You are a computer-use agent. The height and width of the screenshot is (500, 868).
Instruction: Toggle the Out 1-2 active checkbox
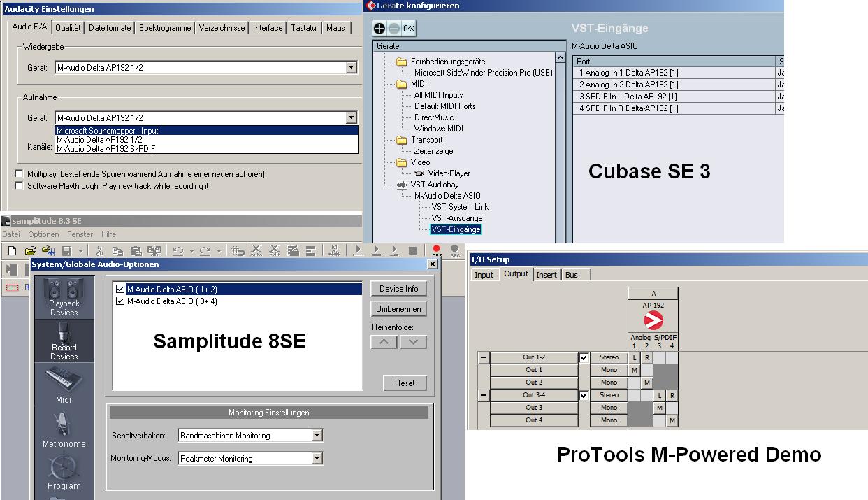point(584,357)
